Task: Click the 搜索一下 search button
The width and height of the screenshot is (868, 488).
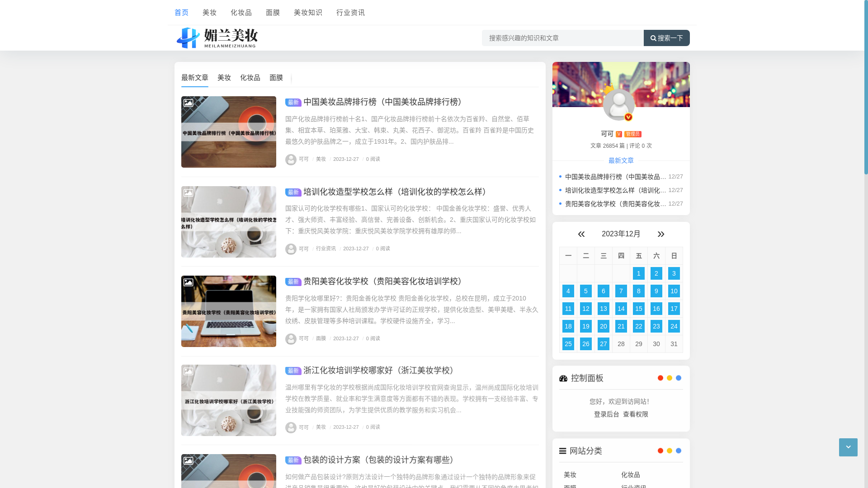Action: point(667,38)
